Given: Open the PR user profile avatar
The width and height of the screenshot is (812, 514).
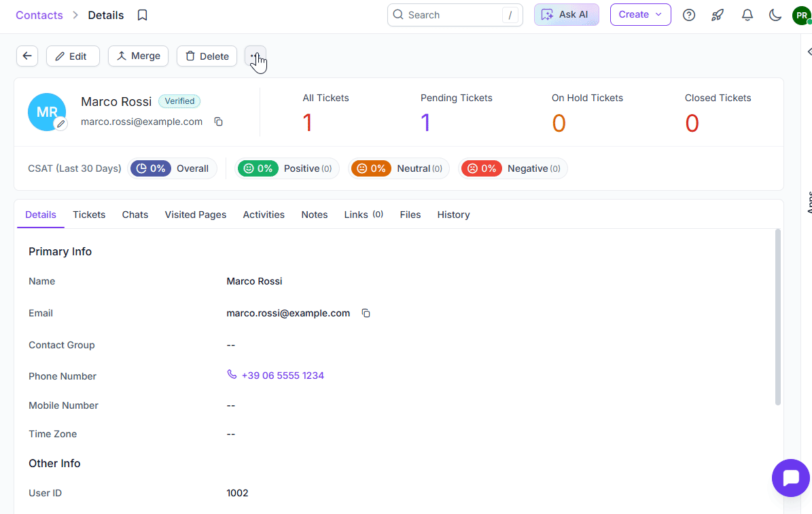Looking at the screenshot, I should click(x=802, y=15).
